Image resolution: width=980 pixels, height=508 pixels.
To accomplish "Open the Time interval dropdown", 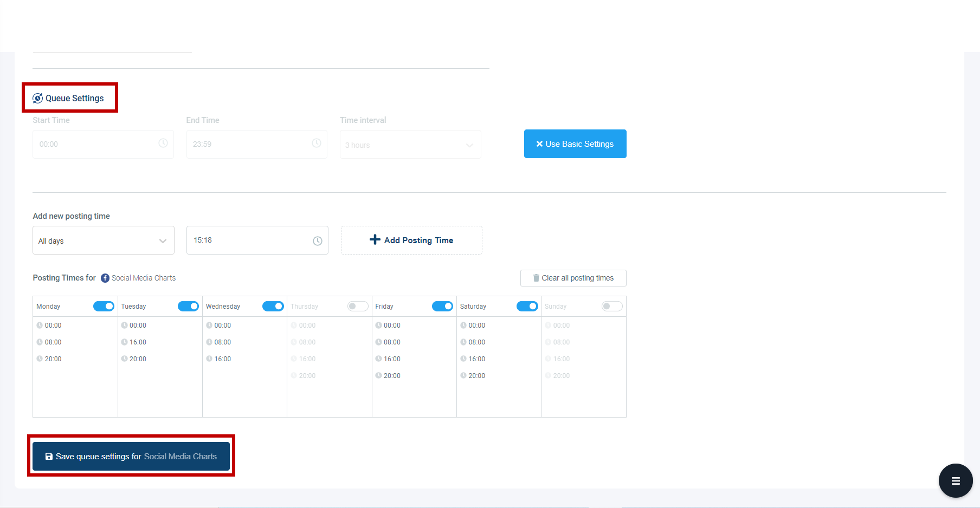I will coord(410,145).
